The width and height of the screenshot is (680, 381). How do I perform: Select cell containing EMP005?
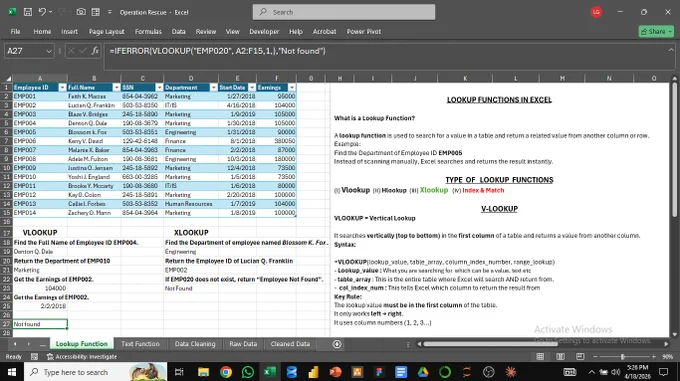tap(39, 132)
